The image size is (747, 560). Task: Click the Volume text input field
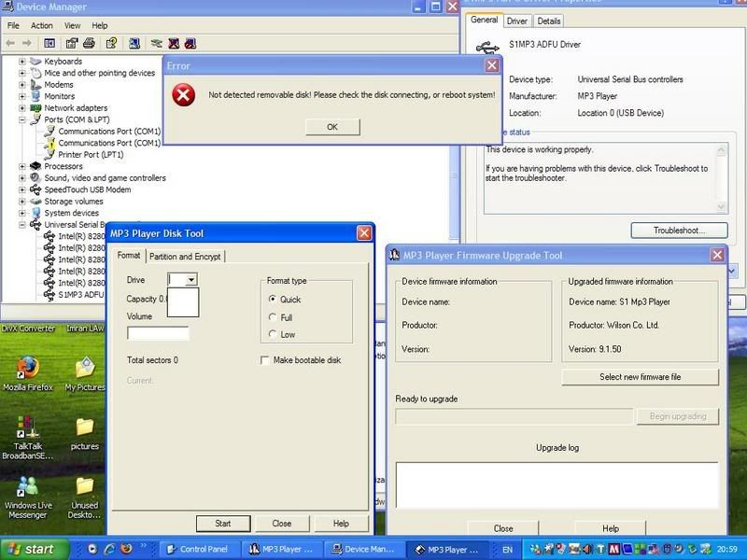[x=158, y=332]
